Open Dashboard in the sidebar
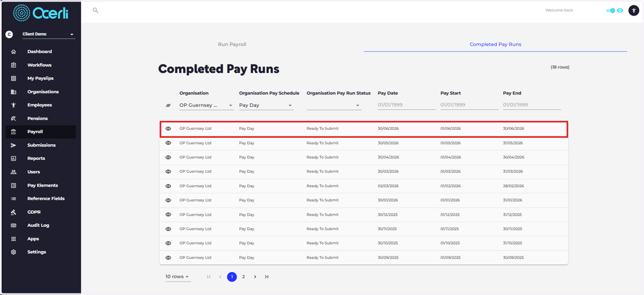The height and width of the screenshot is (295, 644). coord(40,51)
